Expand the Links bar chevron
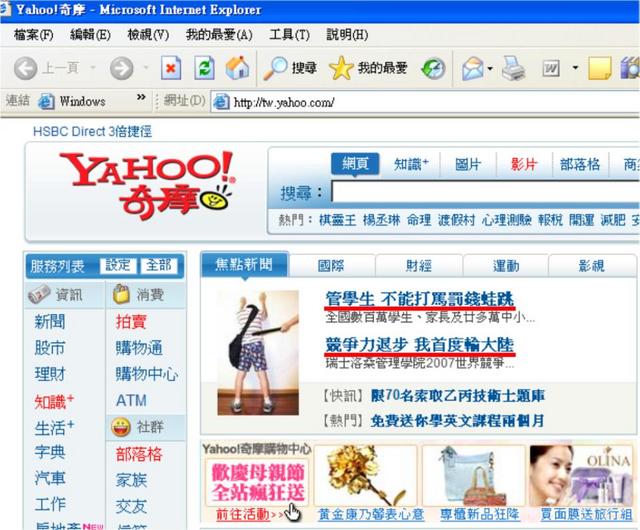The image size is (640, 530). pos(141,97)
